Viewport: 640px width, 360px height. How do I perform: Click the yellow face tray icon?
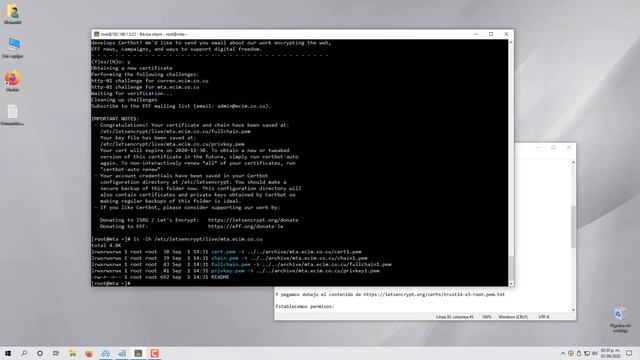pyautogui.click(x=571, y=353)
